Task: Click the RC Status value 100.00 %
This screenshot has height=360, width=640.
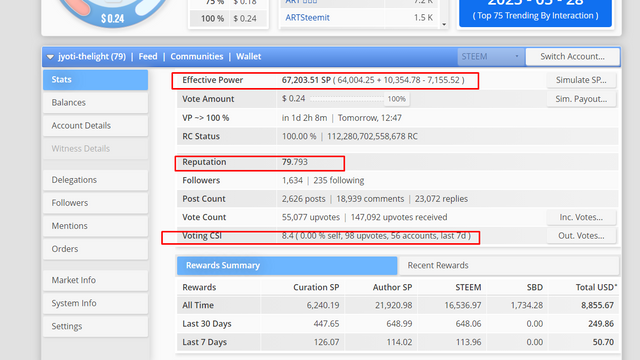Action: 299,136
